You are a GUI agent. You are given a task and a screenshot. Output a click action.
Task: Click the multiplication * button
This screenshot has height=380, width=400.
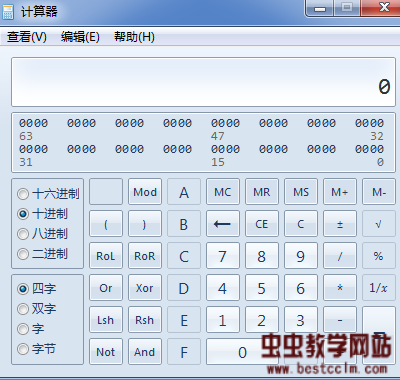click(x=340, y=288)
